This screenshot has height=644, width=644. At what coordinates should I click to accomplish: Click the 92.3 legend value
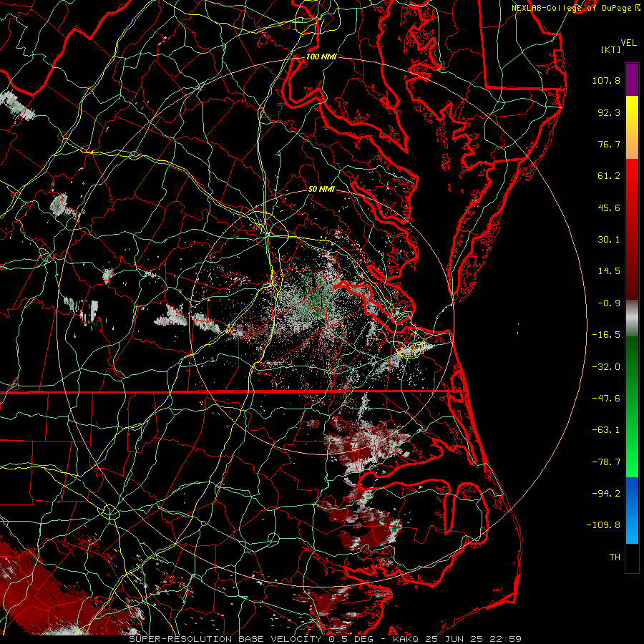[x=609, y=112]
